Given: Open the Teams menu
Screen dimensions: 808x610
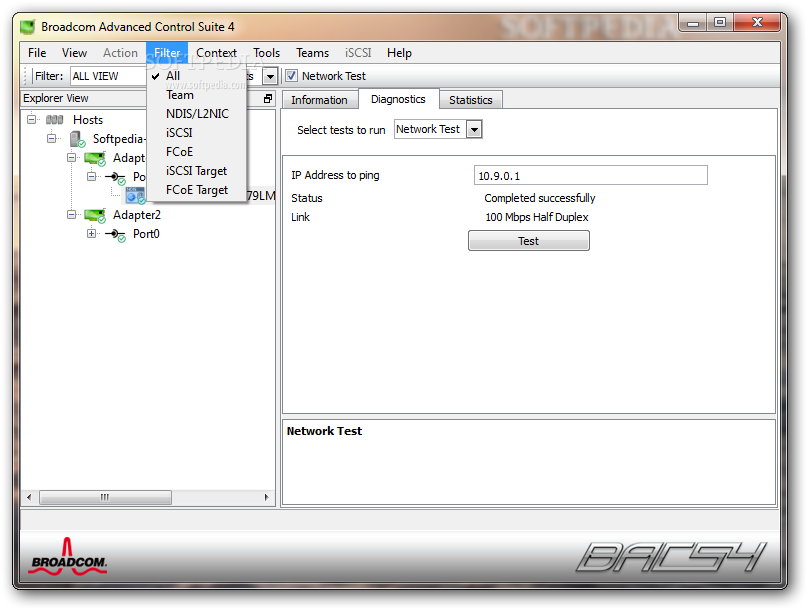Looking at the screenshot, I should 312,53.
